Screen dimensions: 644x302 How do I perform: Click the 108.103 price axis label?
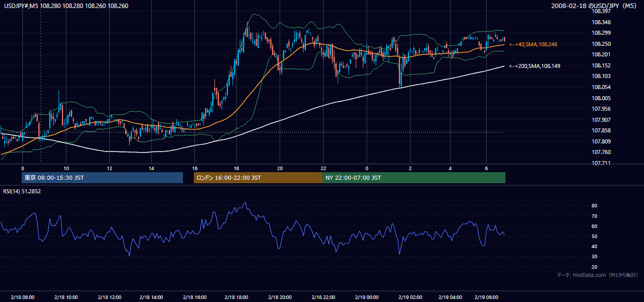tap(601, 76)
